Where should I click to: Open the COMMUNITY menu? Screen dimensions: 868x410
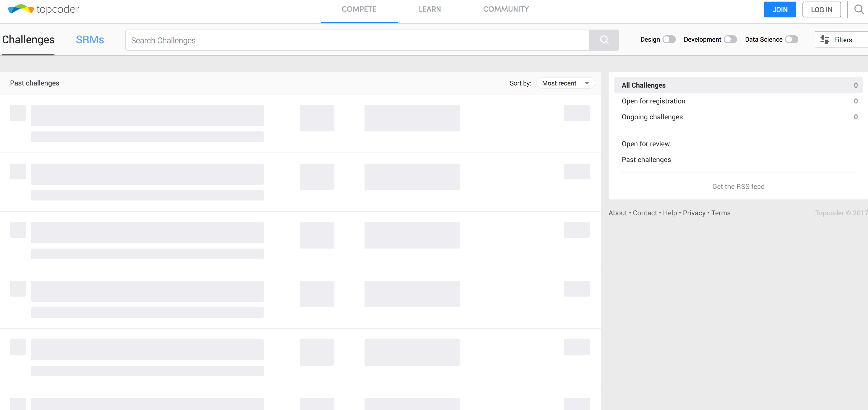coord(506,9)
